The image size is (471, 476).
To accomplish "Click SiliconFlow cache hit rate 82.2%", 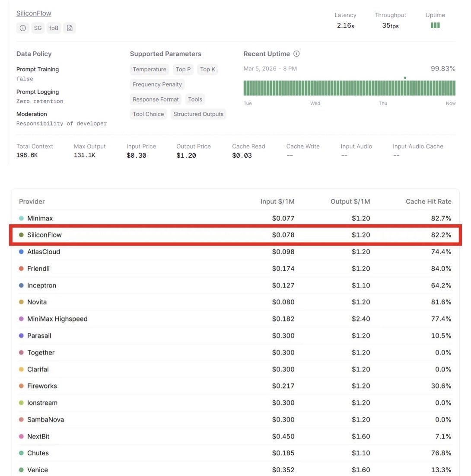I will click(x=441, y=235).
